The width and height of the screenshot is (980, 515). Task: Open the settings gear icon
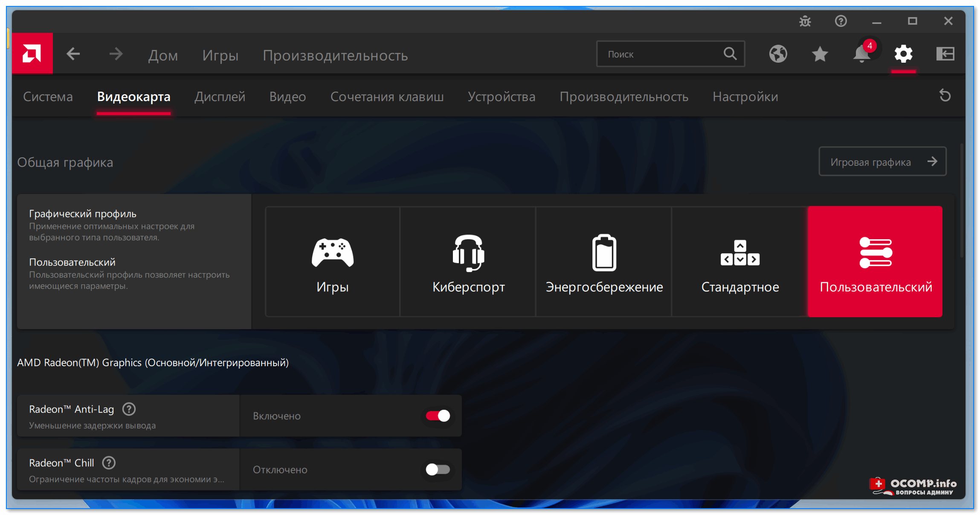(x=903, y=54)
